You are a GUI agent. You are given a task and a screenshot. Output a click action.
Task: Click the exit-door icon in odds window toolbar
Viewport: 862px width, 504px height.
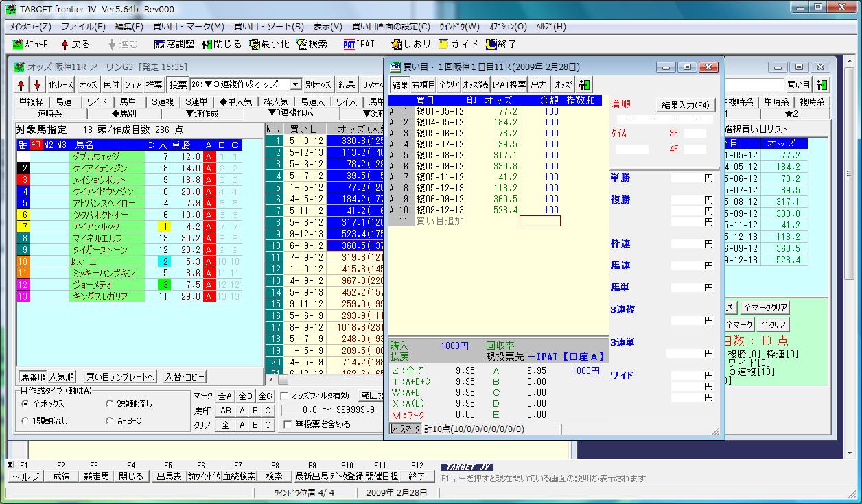pyautogui.click(x=822, y=85)
